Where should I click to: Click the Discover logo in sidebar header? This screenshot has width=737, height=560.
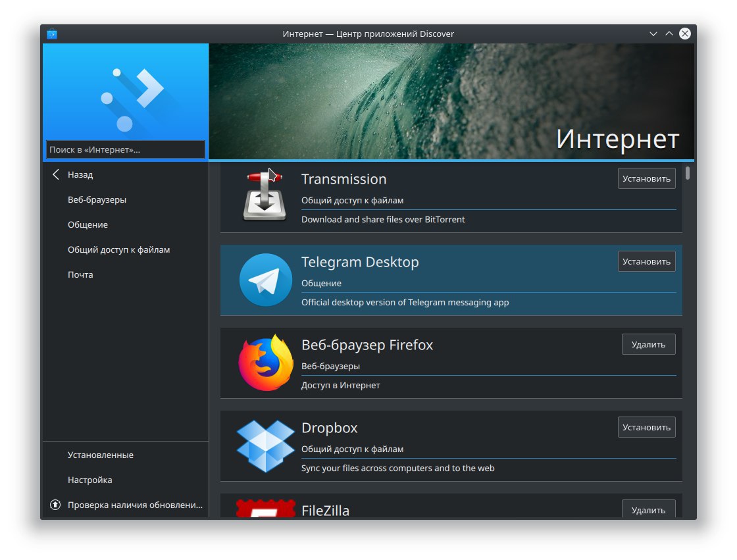132,100
